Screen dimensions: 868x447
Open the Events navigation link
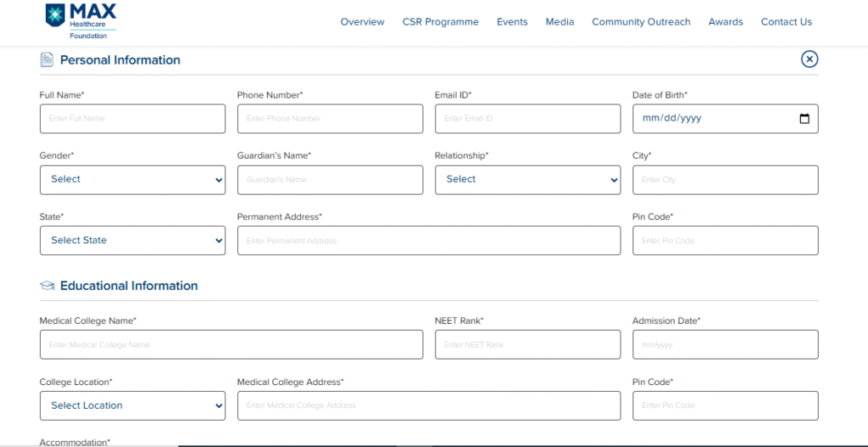[x=512, y=22]
